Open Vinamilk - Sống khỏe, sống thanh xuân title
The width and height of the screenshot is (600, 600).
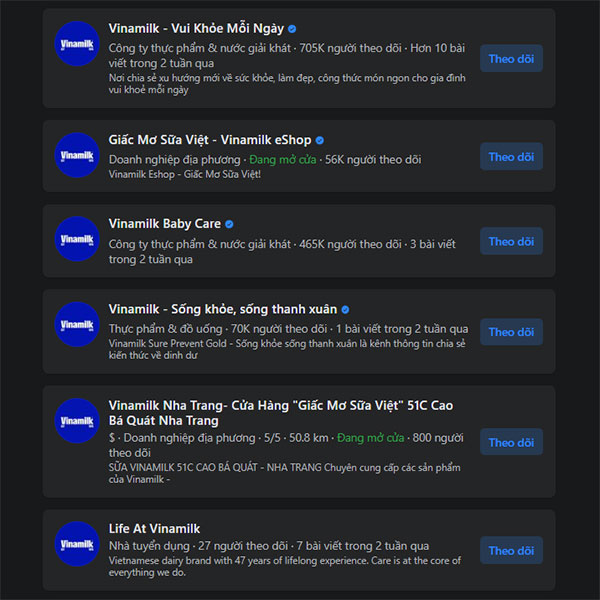pyautogui.click(x=223, y=309)
